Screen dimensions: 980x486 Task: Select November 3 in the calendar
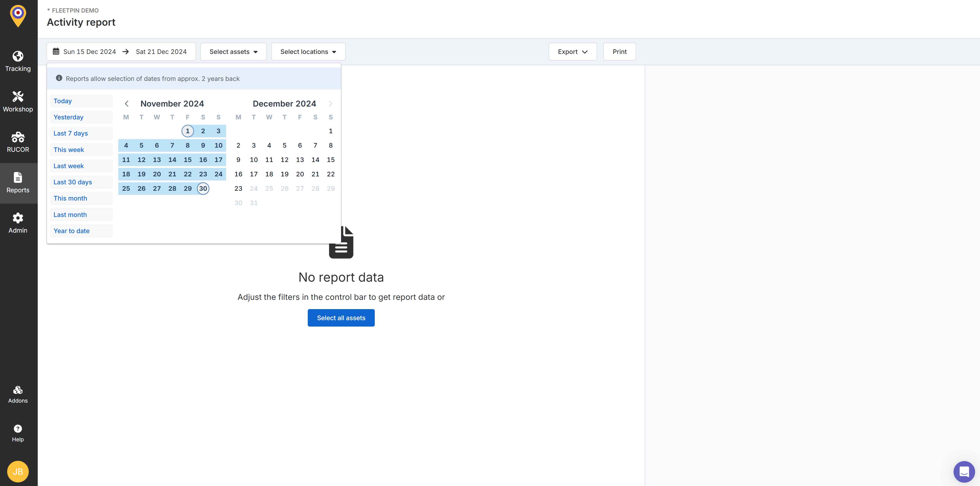[x=218, y=131]
